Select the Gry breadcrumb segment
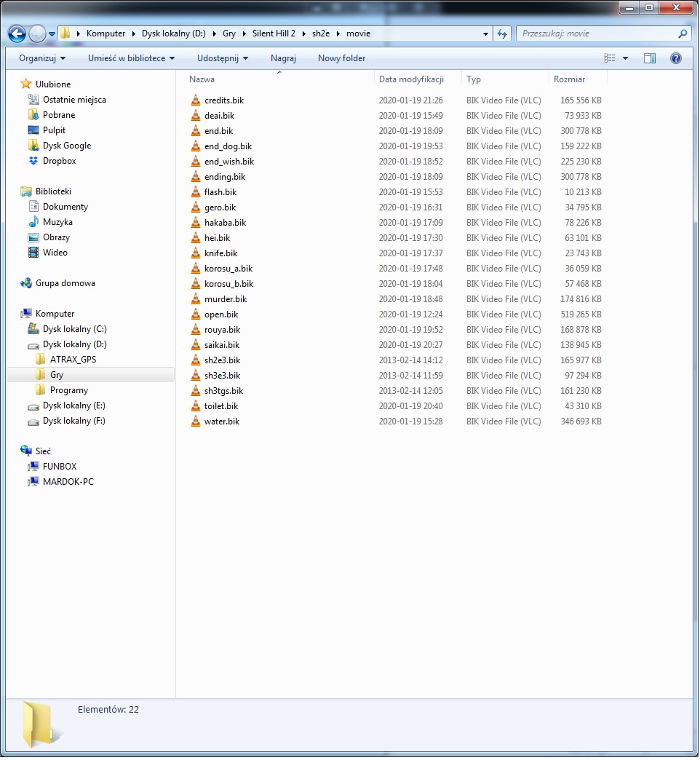 tap(229, 33)
